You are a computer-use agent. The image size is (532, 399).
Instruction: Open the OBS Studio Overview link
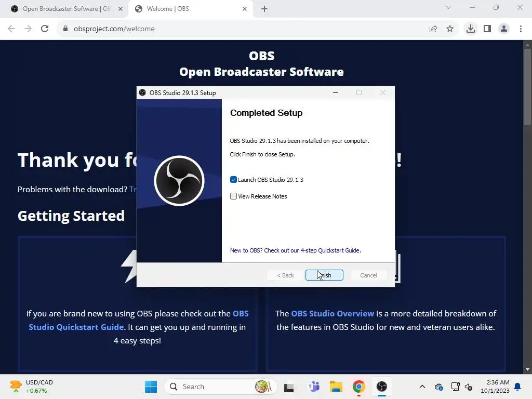tap(332, 313)
